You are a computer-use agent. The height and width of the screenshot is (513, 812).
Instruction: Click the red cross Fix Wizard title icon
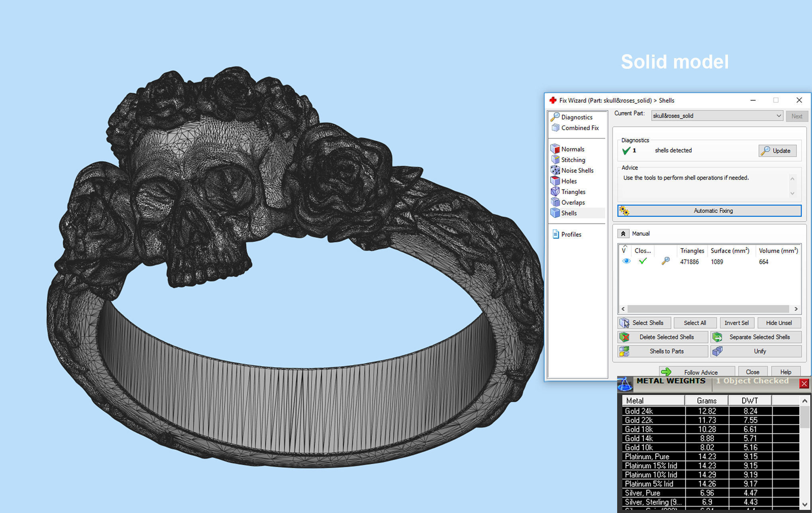point(553,100)
